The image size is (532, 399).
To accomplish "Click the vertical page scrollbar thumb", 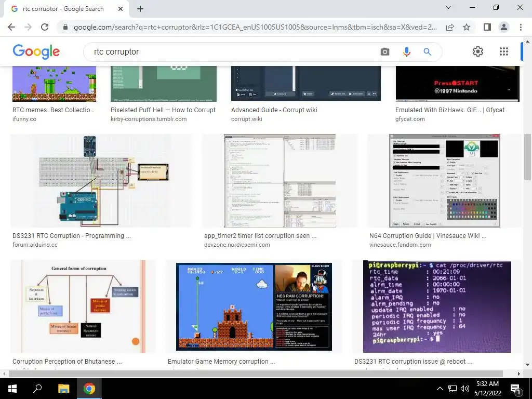I will click(527, 157).
